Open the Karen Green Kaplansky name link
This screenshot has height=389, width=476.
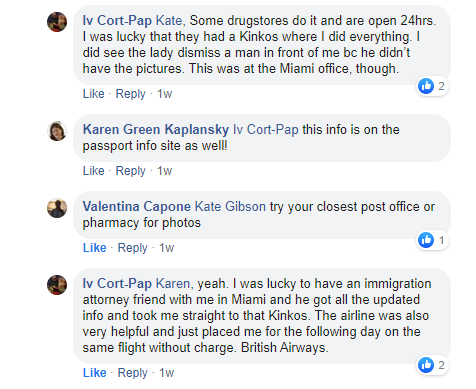(156, 129)
